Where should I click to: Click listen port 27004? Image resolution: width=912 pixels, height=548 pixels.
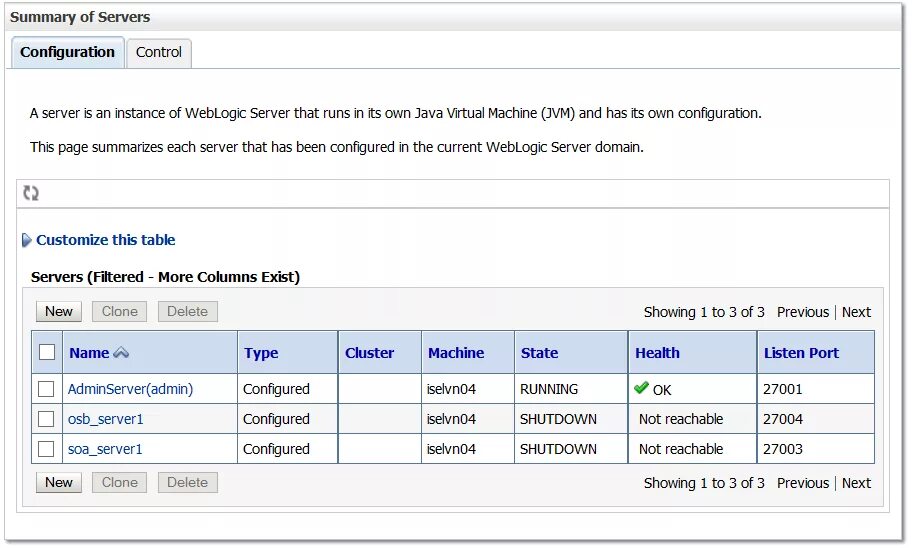click(x=783, y=419)
